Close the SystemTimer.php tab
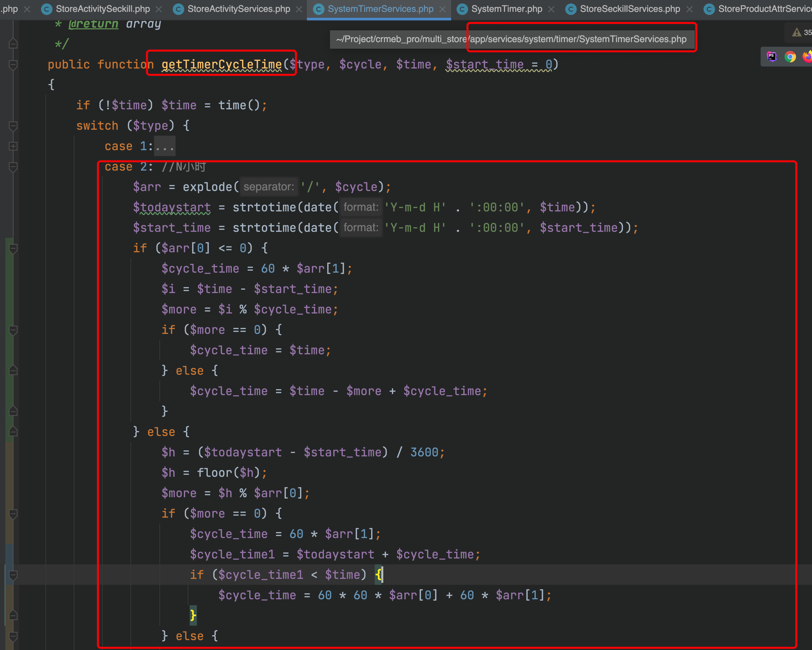 tap(551, 9)
